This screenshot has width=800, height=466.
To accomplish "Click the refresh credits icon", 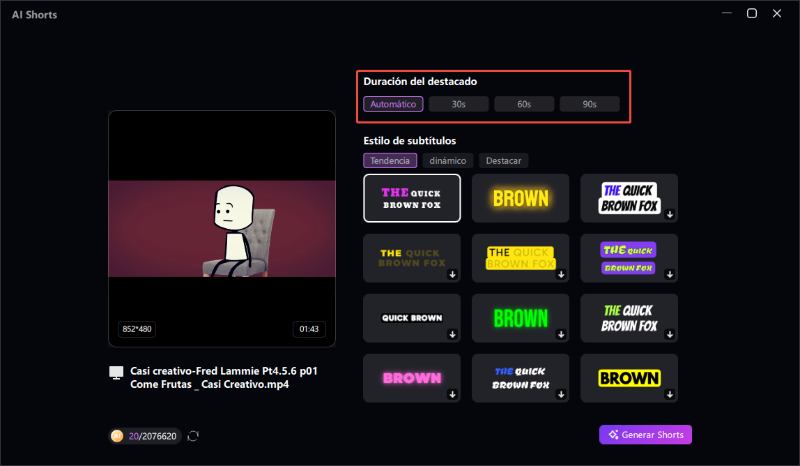I will [x=193, y=435].
